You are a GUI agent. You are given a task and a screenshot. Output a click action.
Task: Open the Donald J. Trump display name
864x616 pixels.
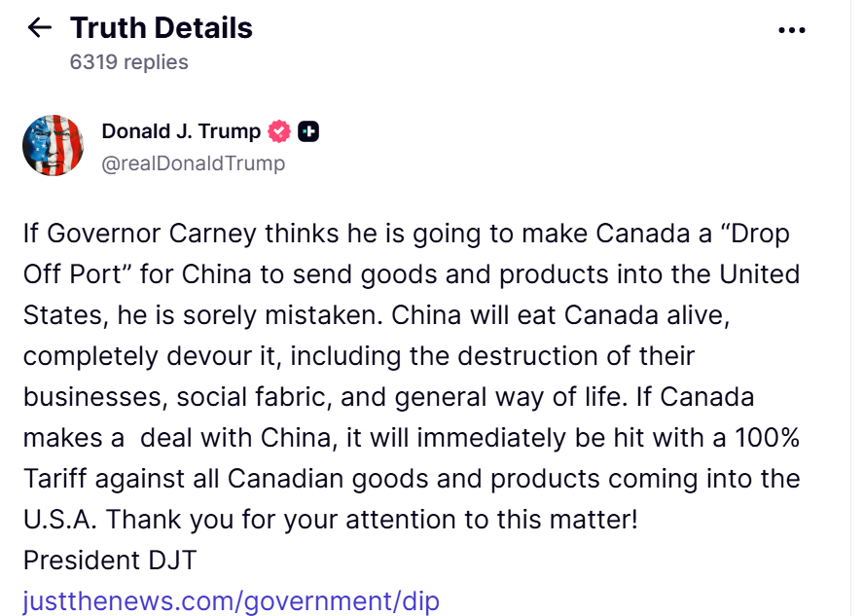181,131
